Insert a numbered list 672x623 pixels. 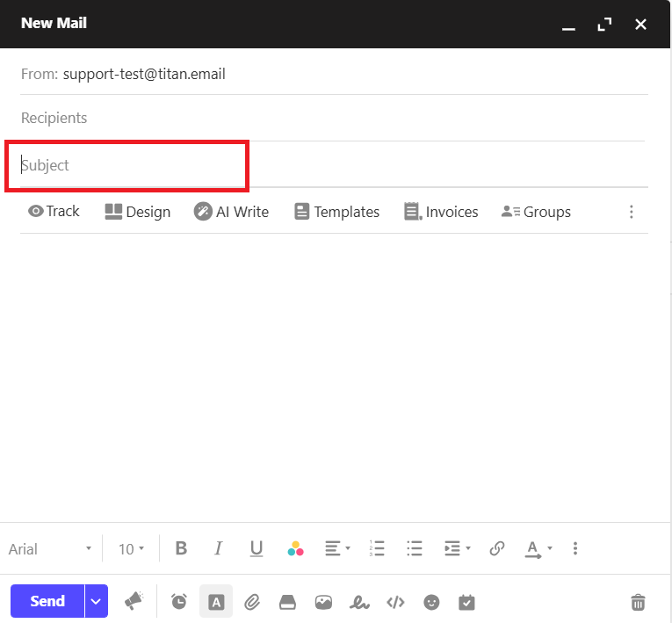coord(377,548)
